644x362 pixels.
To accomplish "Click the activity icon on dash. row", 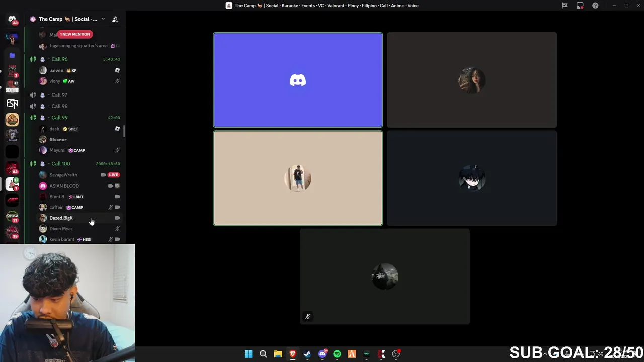I will [x=117, y=129].
